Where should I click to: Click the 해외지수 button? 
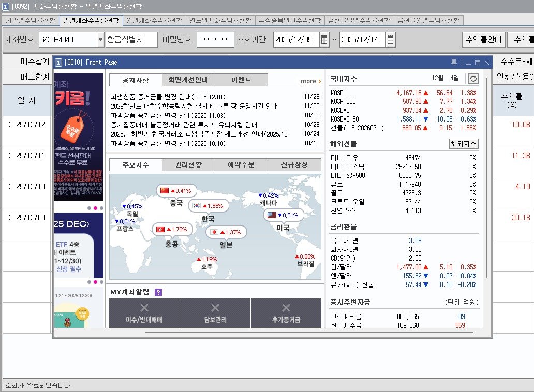click(463, 144)
